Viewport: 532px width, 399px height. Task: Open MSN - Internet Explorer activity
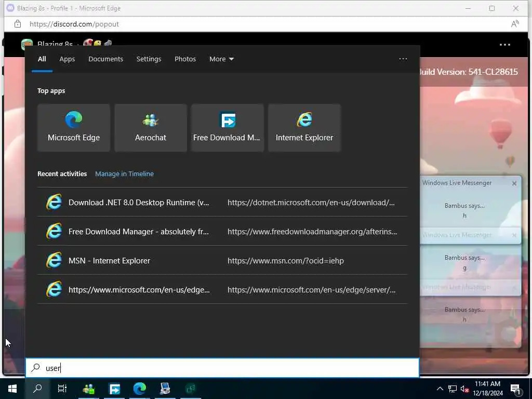tap(222, 261)
